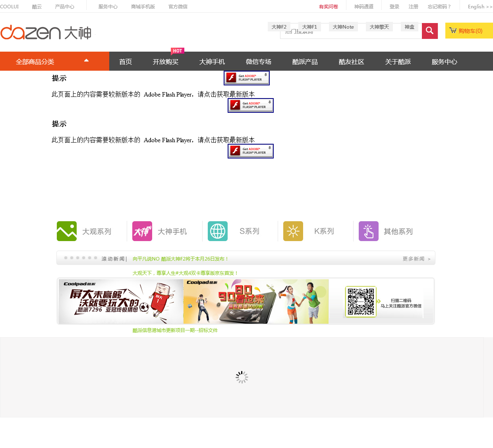493x448 pixels.
Task: Click the top Get Adobe Flash Player badge
Action: click(247, 78)
